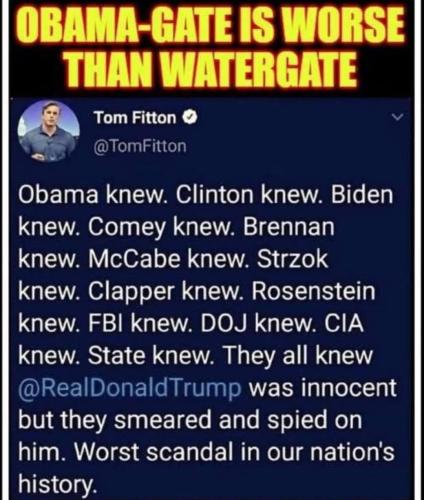Select the word Obama starting the tweet
Screen dimensions: 424x500
59,194
